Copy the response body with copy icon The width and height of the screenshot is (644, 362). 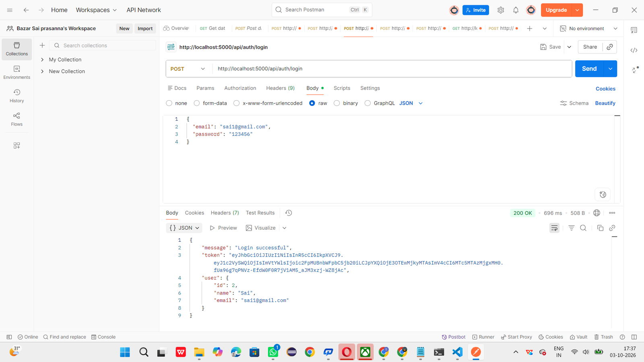[x=600, y=228]
